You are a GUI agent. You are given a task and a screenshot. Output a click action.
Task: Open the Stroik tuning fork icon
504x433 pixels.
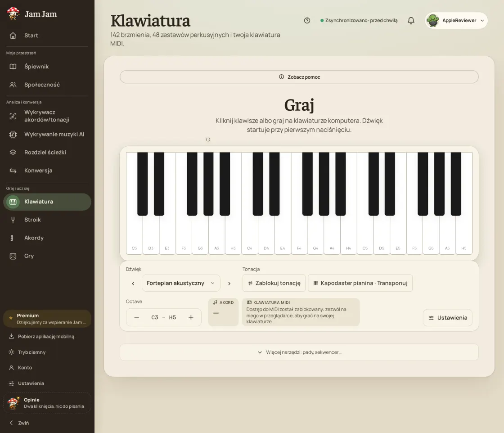click(x=13, y=220)
